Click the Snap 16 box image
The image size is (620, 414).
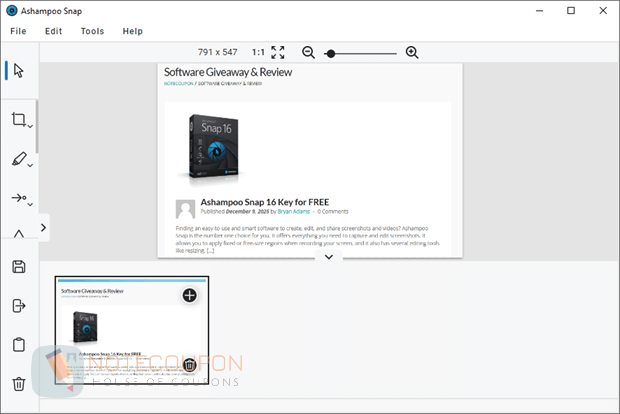214,148
